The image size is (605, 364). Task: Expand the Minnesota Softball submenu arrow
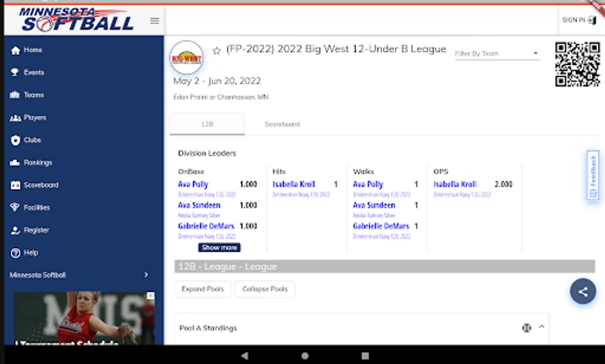click(146, 275)
